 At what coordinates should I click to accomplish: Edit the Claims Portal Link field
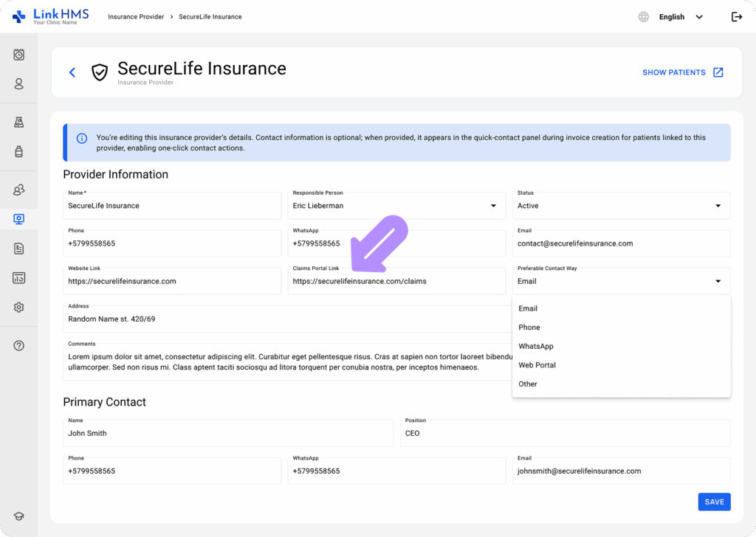396,281
